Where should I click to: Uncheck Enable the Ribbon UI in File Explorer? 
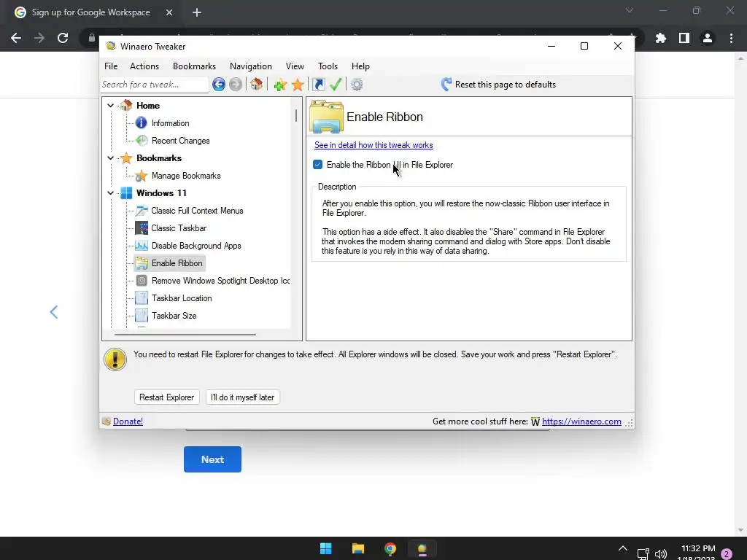318,165
